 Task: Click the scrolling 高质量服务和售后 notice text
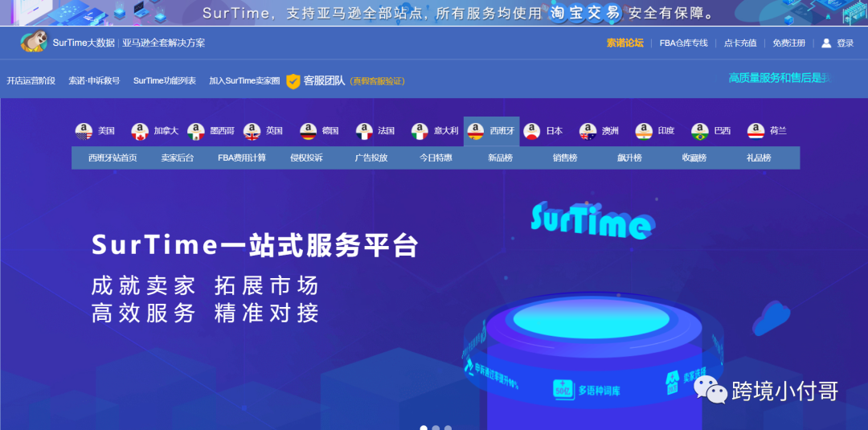point(780,78)
